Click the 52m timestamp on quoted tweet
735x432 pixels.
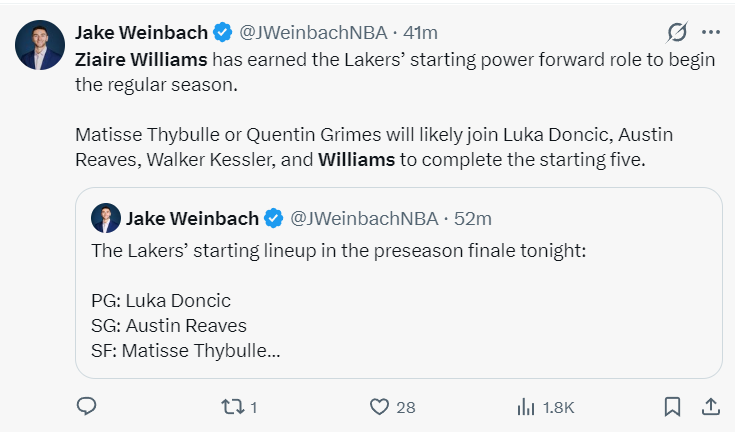472,219
